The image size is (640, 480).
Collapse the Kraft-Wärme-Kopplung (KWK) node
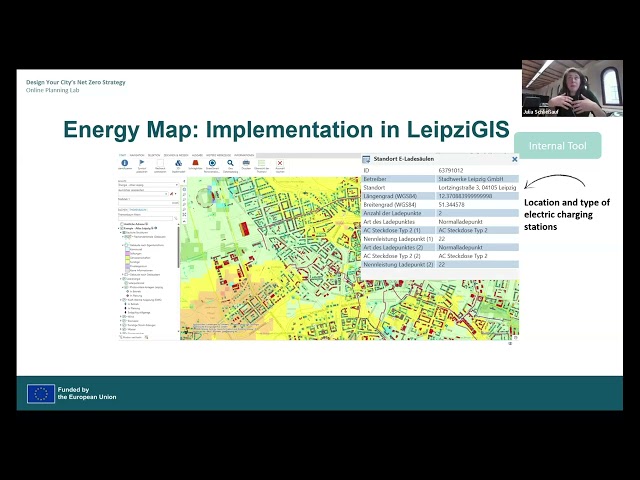[120, 300]
